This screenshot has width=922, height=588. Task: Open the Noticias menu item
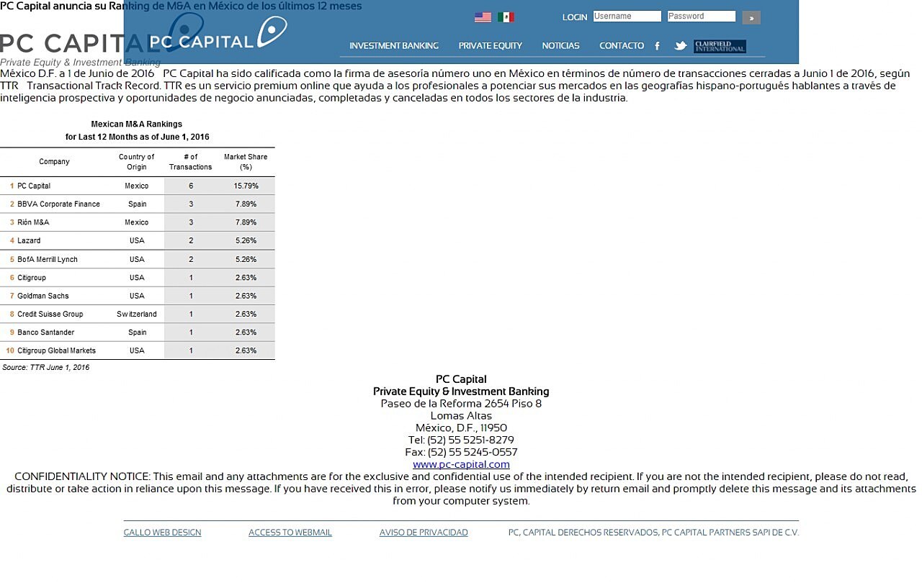point(560,46)
